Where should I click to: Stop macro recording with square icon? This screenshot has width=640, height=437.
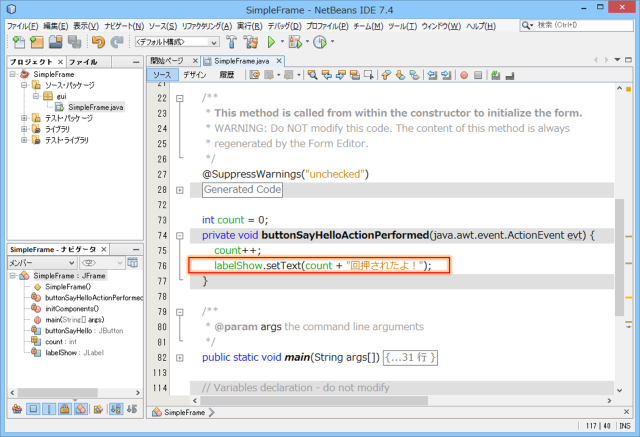478,75
